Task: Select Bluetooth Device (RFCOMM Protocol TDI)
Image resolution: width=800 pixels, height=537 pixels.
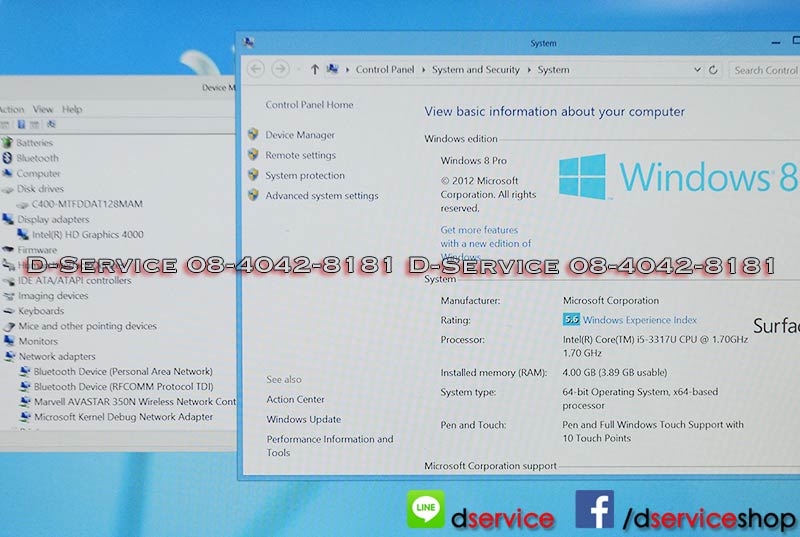Action: point(123,387)
